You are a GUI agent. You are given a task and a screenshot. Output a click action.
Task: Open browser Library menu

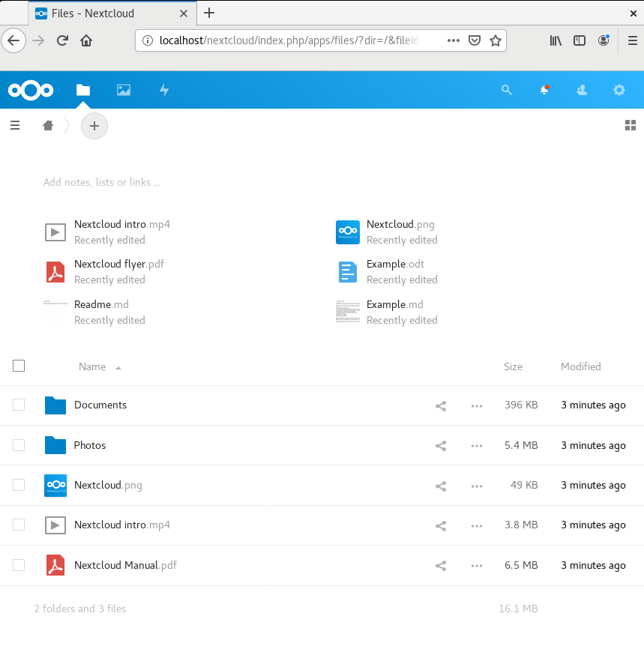coord(556,40)
